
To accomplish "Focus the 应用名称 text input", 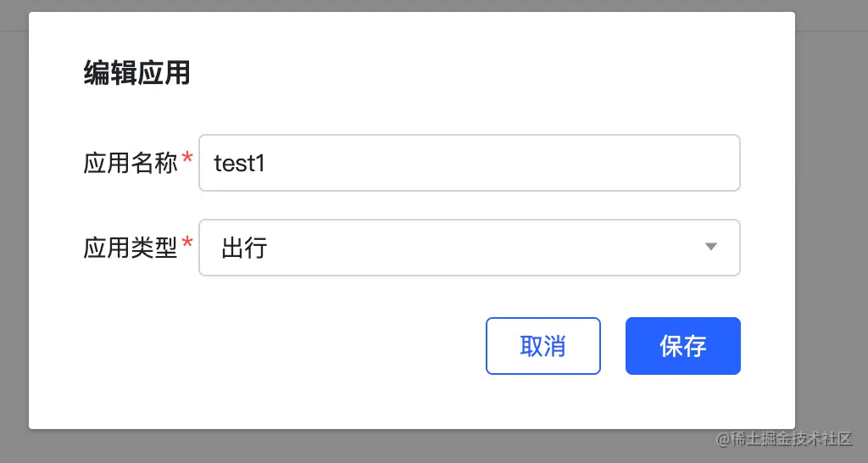I will coord(469,163).
